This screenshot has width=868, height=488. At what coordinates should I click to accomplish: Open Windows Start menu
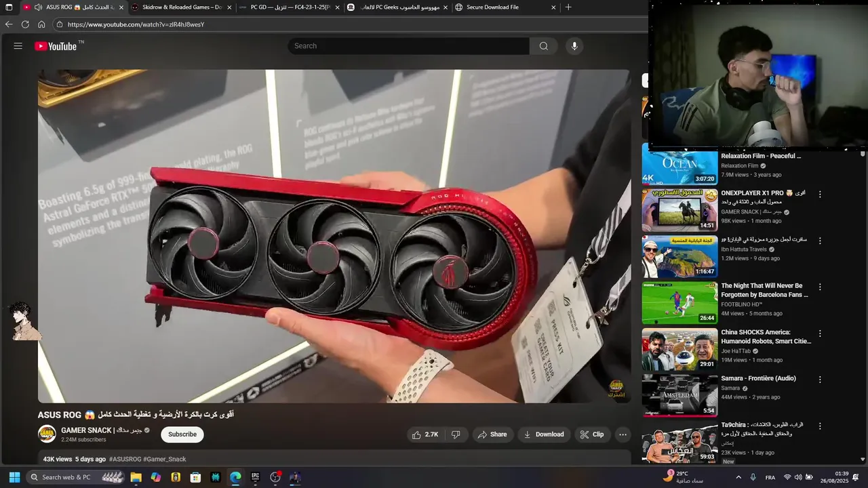pos(14,477)
